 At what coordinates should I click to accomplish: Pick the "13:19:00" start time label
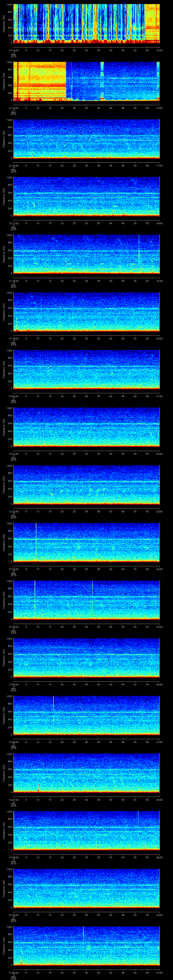(x=13, y=339)
